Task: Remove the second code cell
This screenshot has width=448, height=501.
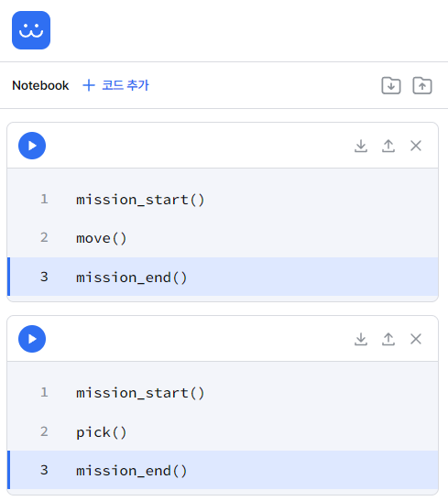Action: pyautogui.click(x=416, y=339)
